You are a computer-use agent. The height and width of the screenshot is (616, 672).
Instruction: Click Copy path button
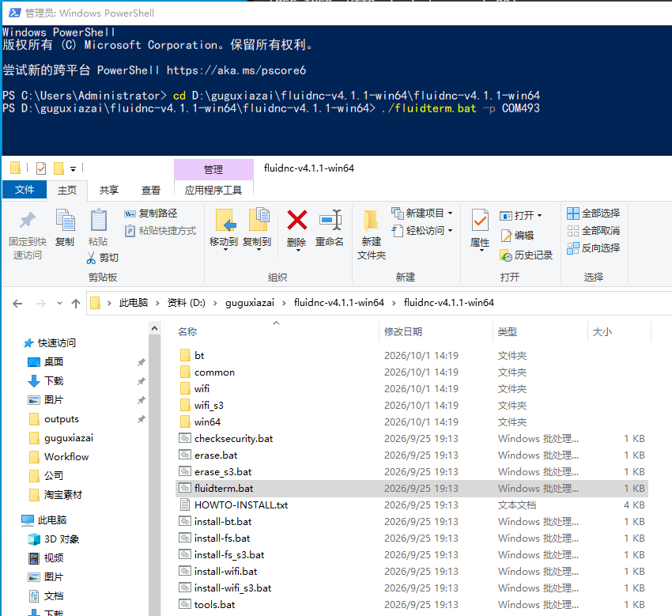coord(151,213)
